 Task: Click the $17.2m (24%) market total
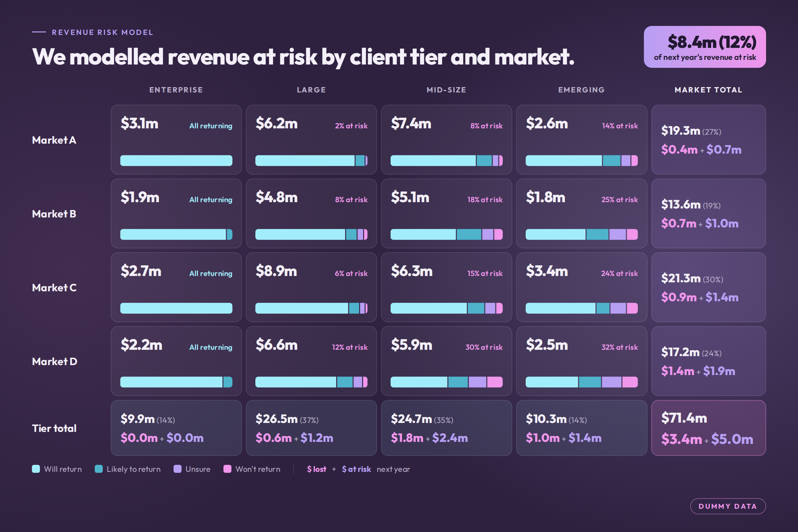click(x=691, y=352)
